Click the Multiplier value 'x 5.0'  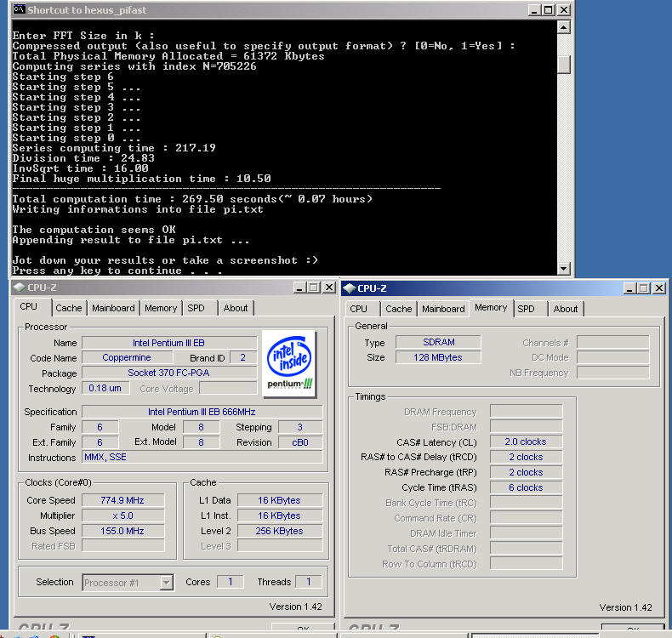click(x=123, y=516)
